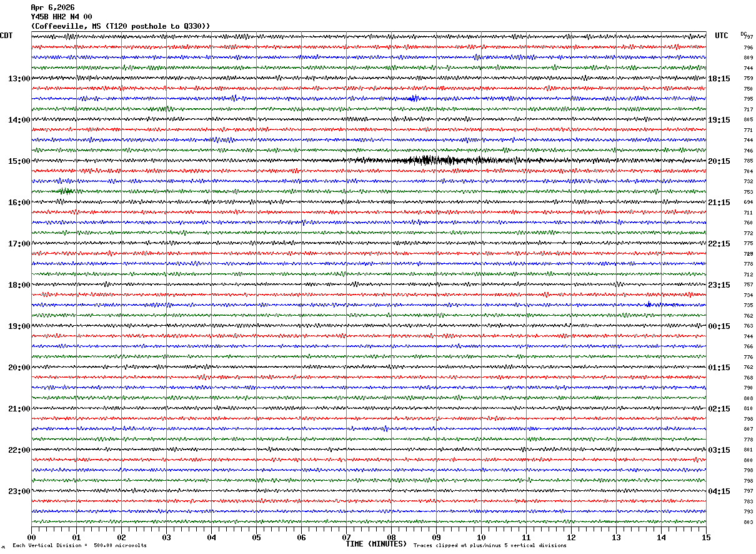Click the 'UTC' time zone label
This screenshot has width=756, height=554.
722,36
